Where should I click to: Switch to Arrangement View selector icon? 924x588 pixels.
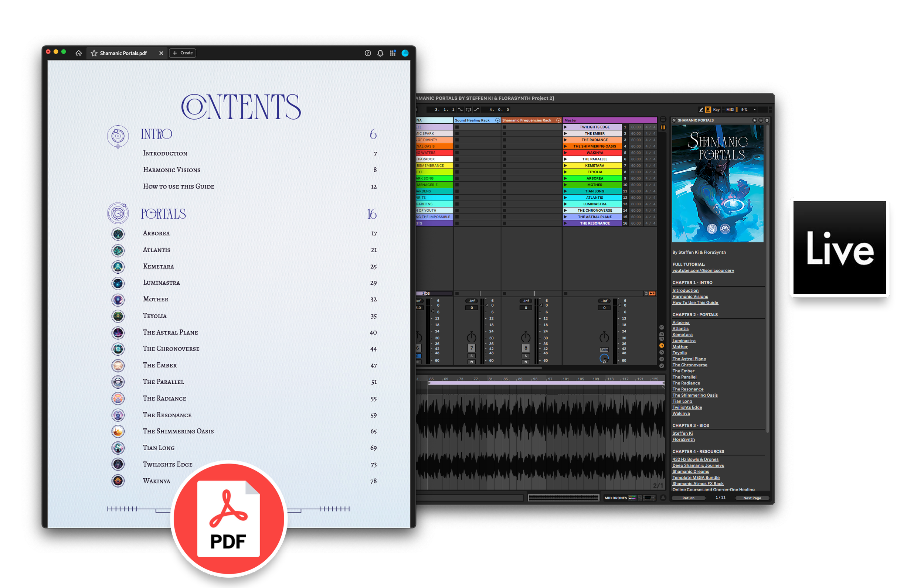(663, 120)
